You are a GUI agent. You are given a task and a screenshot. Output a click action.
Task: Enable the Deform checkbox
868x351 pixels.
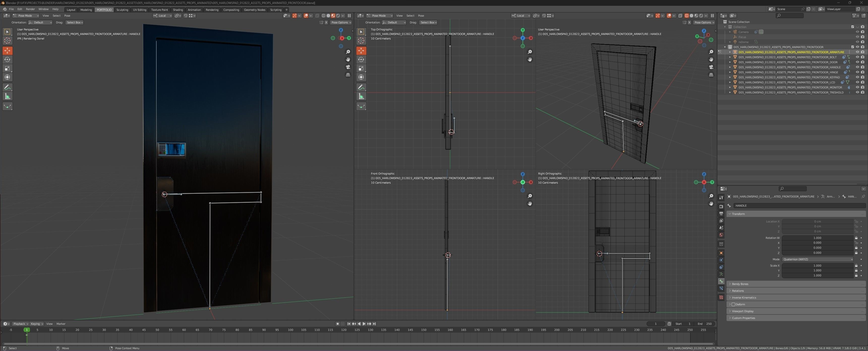coord(733,304)
